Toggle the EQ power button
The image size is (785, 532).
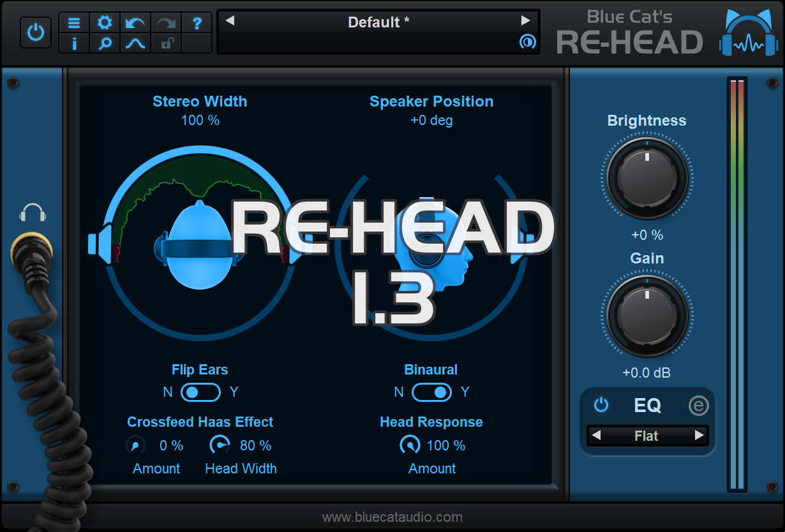coord(601,405)
